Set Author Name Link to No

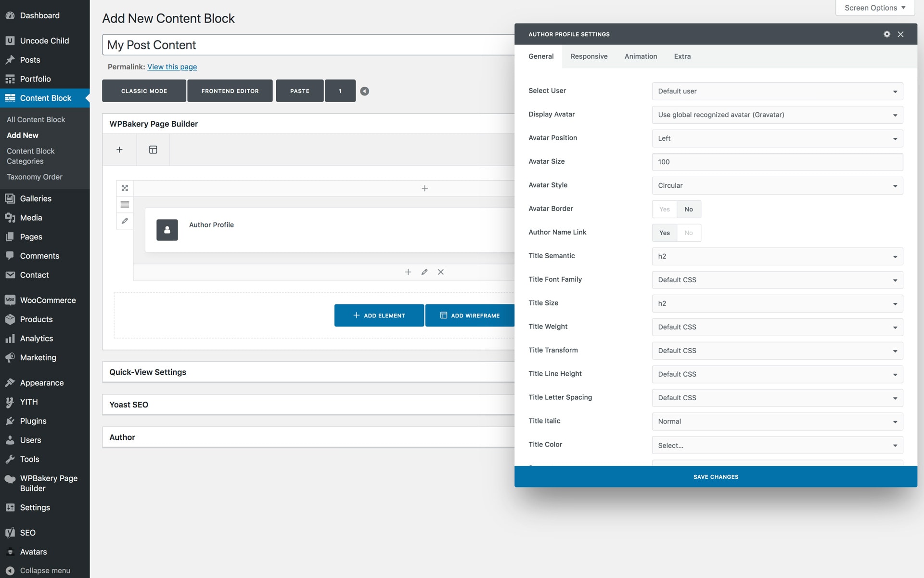689,233
